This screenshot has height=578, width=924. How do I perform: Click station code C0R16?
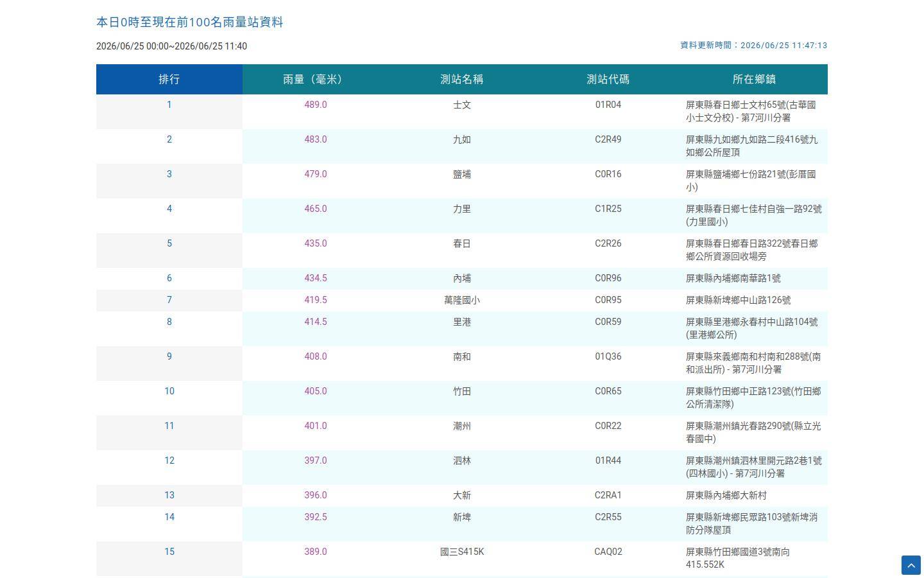tap(608, 174)
